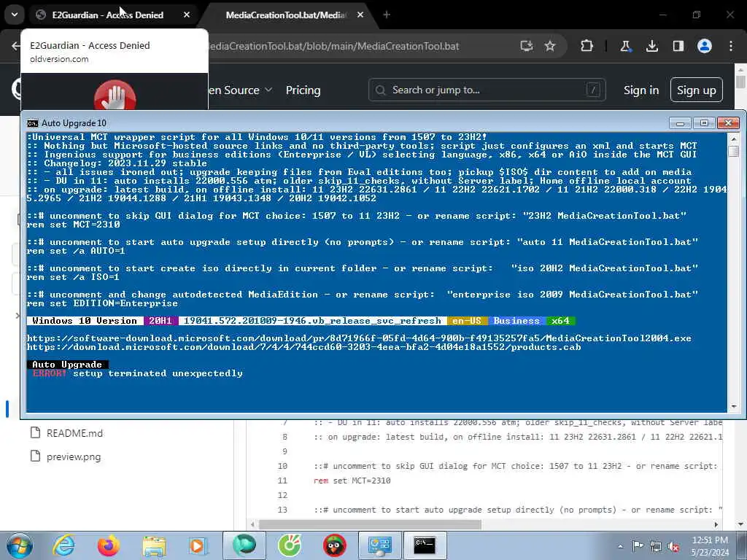Open the Chrome Labs flask icon

click(x=625, y=46)
